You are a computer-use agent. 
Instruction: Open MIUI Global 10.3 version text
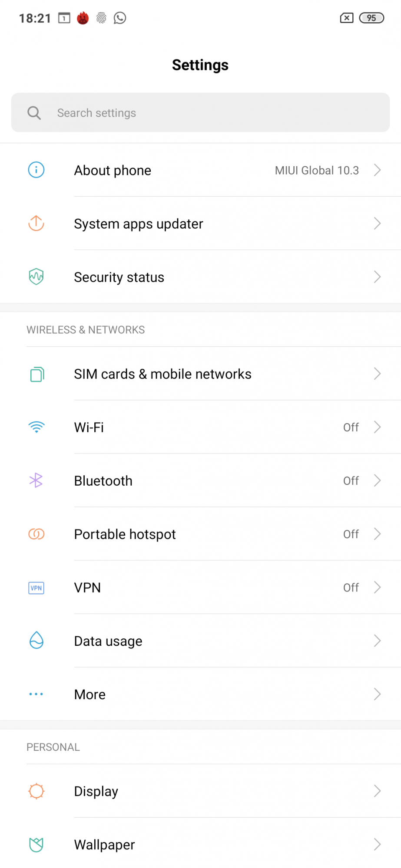317,171
